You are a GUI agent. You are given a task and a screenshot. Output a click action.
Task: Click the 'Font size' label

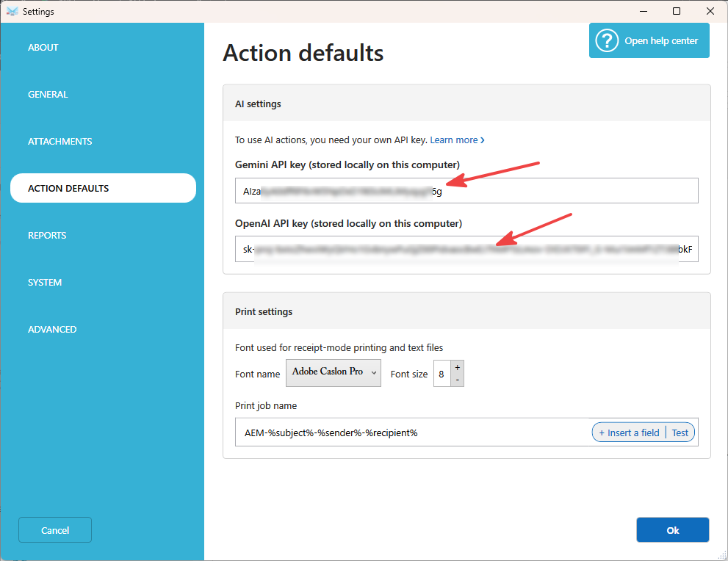pyautogui.click(x=409, y=374)
